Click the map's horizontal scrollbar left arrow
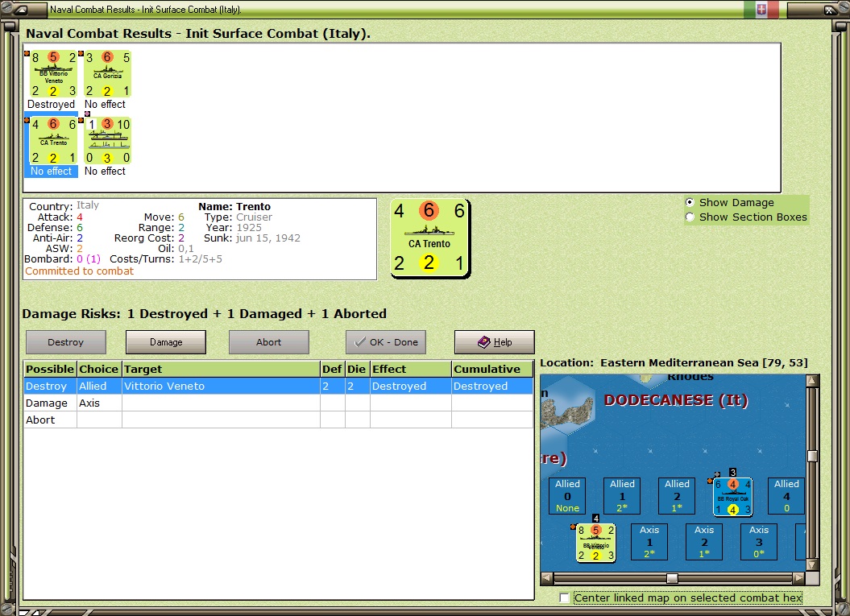 click(x=547, y=579)
